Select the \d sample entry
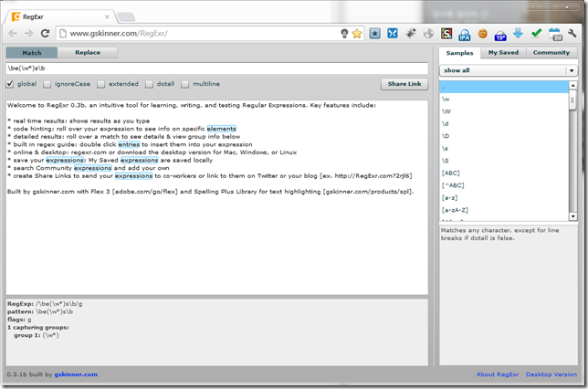The height and width of the screenshot is (389, 588). 504,124
